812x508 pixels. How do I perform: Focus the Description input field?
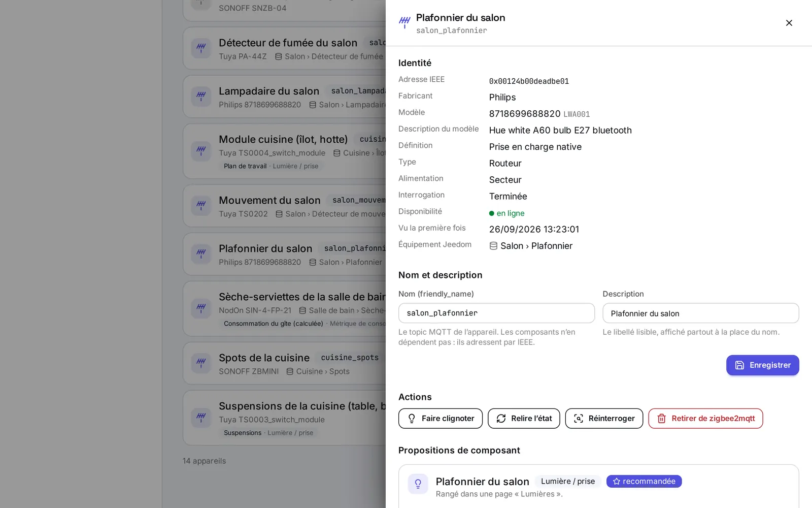click(x=701, y=313)
